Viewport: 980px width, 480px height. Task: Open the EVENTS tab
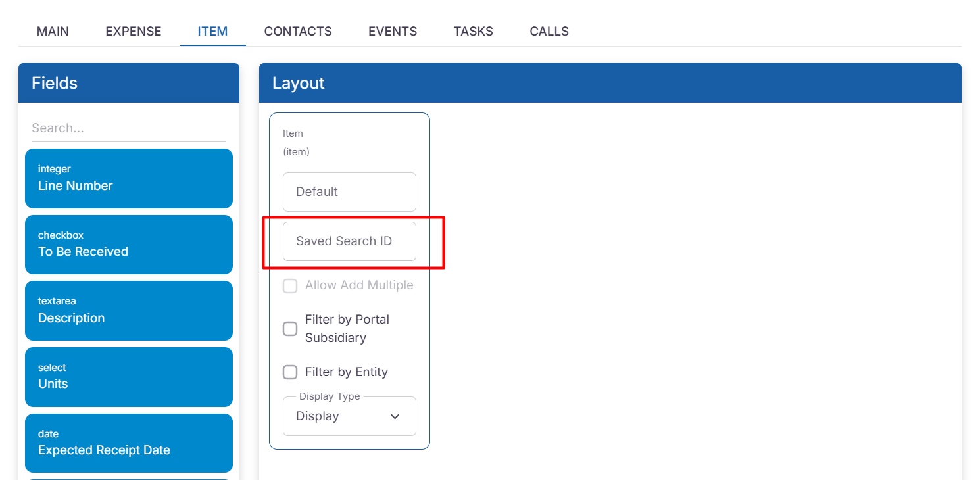(393, 31)
